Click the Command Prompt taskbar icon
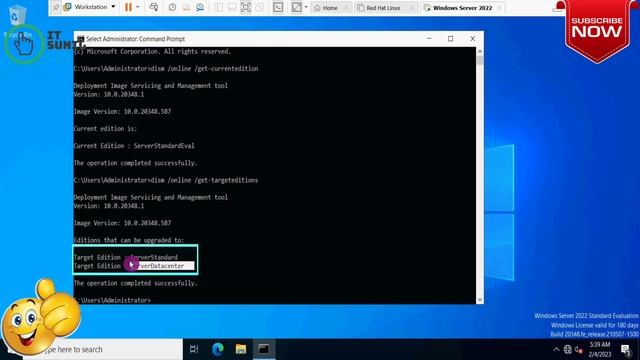This screenshot has width=640, height=360. pos(264,349)
